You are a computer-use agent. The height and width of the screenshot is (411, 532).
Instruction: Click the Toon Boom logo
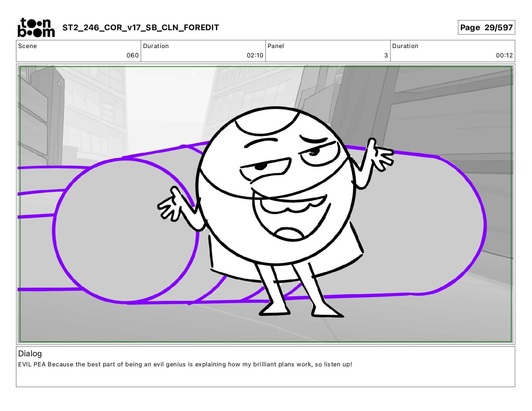click(x=36, y=28)
